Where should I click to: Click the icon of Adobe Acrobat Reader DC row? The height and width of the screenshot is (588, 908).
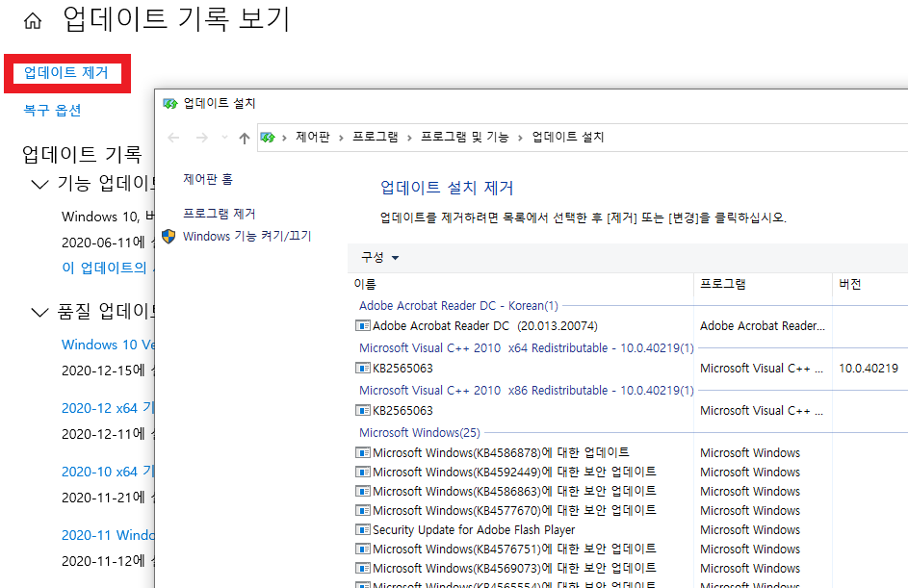coord(362,326)
